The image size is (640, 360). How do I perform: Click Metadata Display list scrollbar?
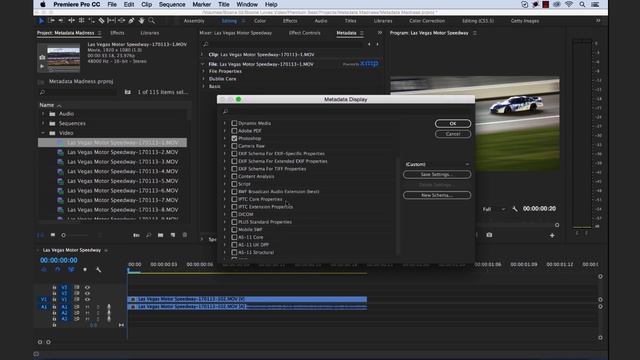(398, 206)
